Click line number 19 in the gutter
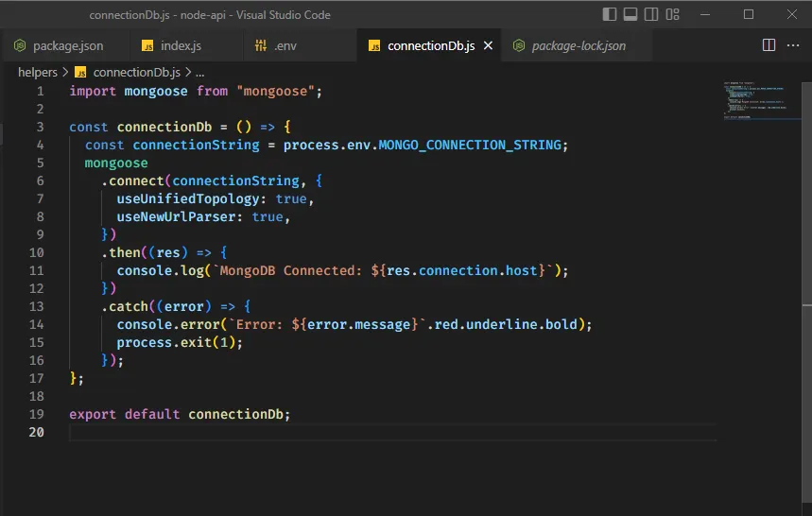Viewport: 812px width, 516px height. pos(36,414)
